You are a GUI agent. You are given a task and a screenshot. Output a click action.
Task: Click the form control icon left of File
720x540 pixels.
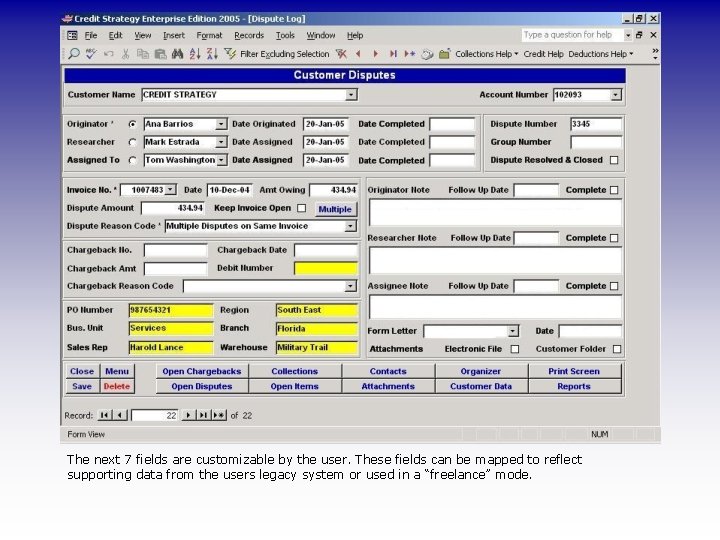click(72, 35)
